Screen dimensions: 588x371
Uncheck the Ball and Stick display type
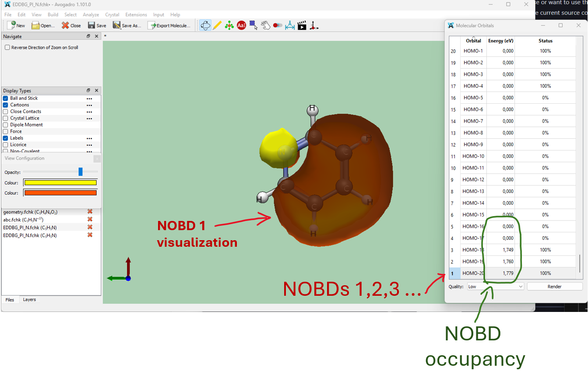point(6,98)
